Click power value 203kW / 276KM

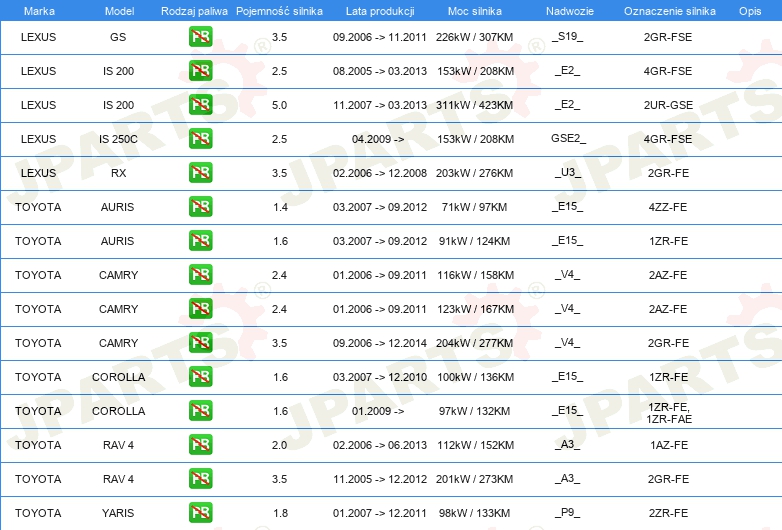click(x=474, y=173)
